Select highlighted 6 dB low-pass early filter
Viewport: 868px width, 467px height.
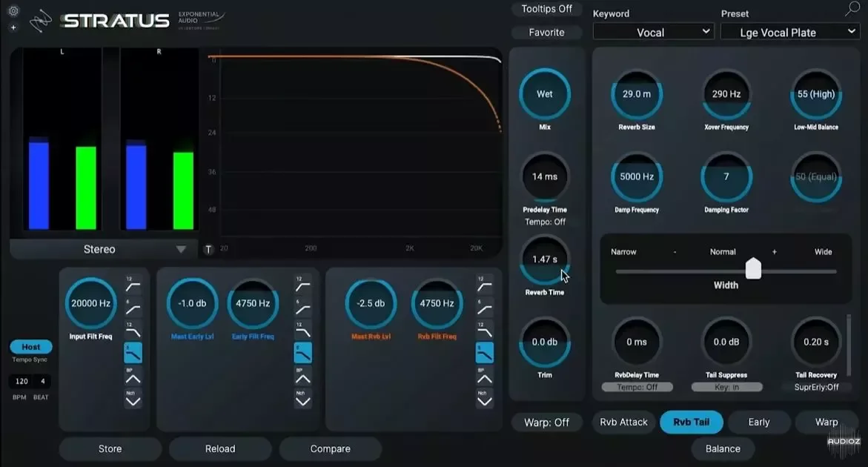click(x=303, y=353)
